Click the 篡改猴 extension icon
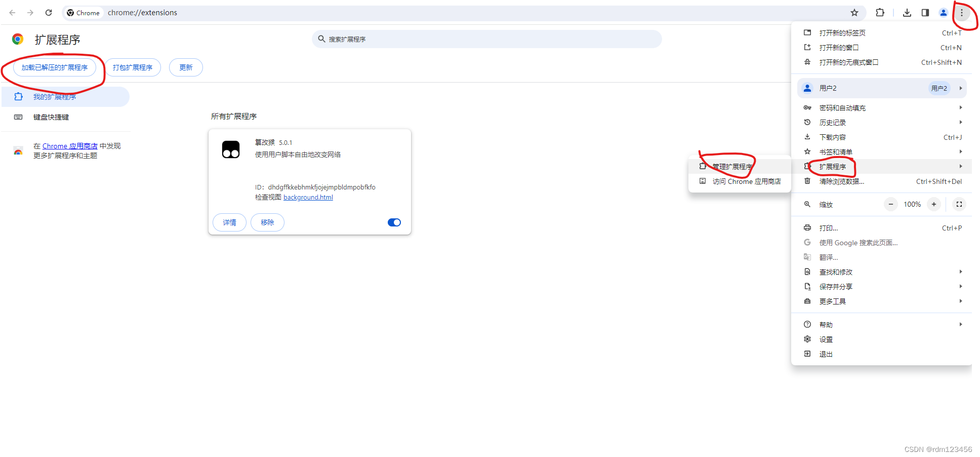This screenshot has width=980, height=457. click(x=231, y=149)
